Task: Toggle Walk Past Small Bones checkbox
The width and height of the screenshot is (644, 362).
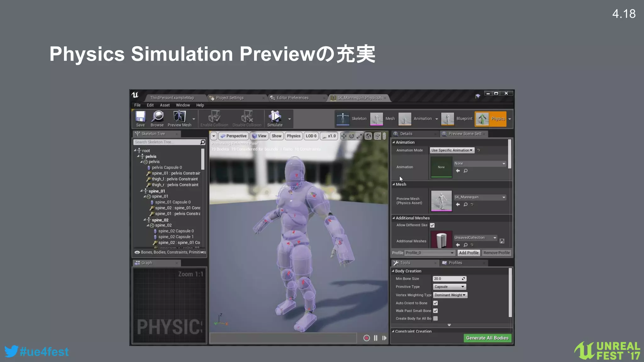Action: (435, 310)
